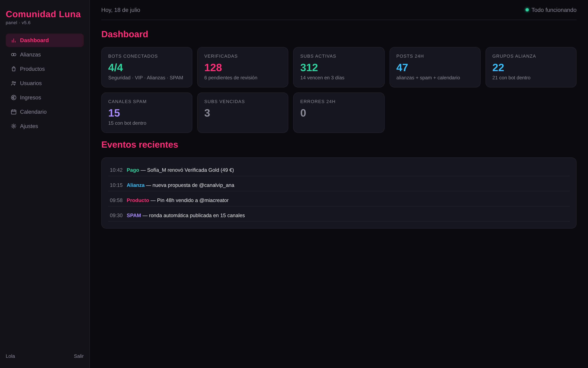Go to Alianzas section
Image resolution: width=588 pixels, height=368 pixels.
[x=45, y=55]
